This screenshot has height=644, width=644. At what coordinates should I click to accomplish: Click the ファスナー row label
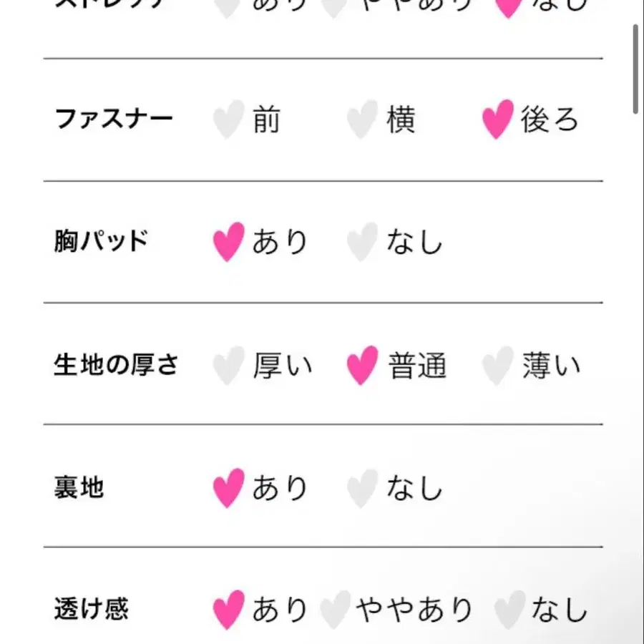[114, 118]
